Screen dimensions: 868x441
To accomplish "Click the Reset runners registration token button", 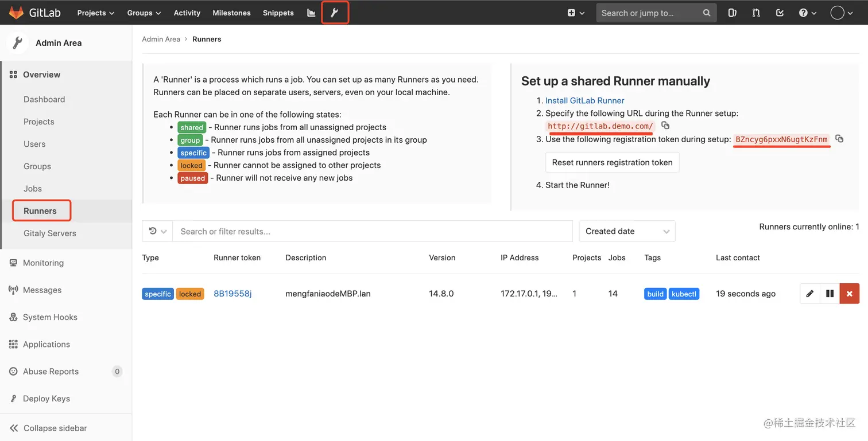I will click(x=613, y=162).
